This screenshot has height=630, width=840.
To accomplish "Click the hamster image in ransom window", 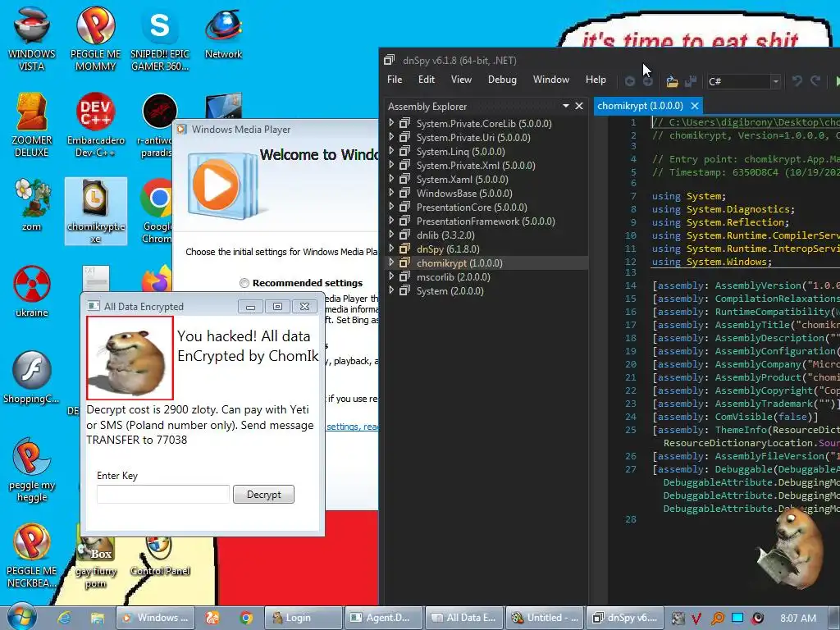I will point(130,358).
